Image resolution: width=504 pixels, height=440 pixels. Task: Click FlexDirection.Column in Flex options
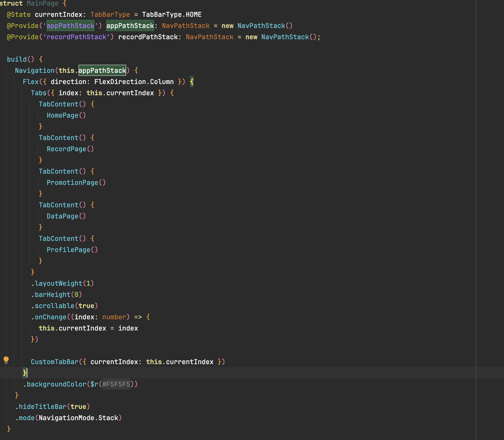pos(134,82)
